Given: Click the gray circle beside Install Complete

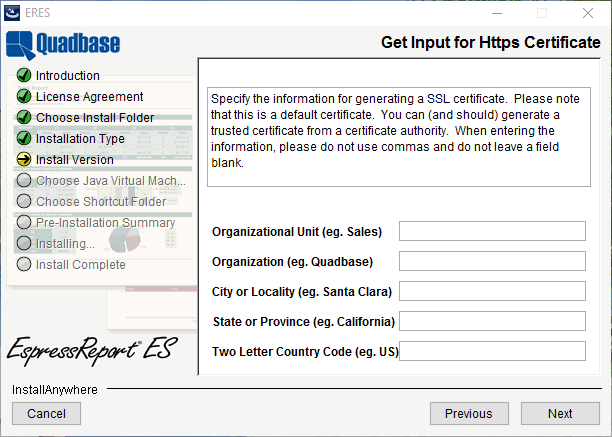Looking at the screenshot, I should point(24,264).
